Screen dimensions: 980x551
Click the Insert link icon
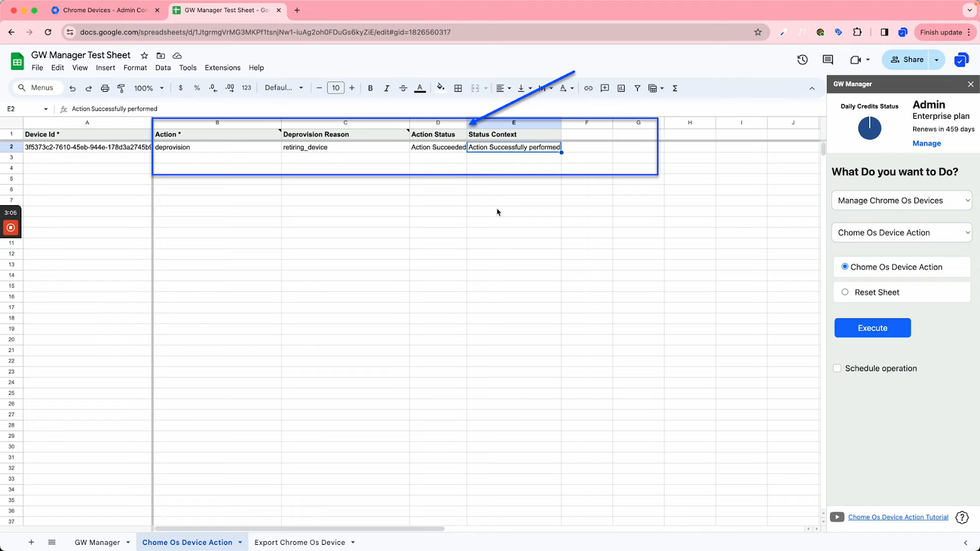[588, 88]
